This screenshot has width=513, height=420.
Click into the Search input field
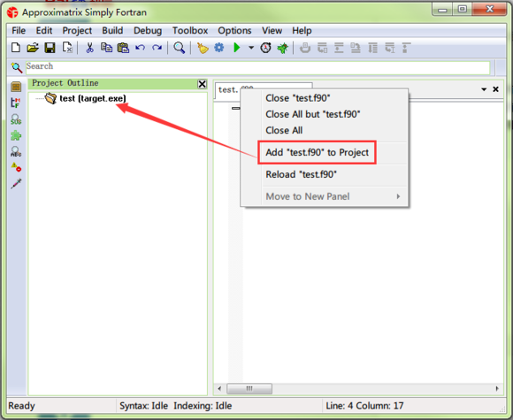click(257, 66)
